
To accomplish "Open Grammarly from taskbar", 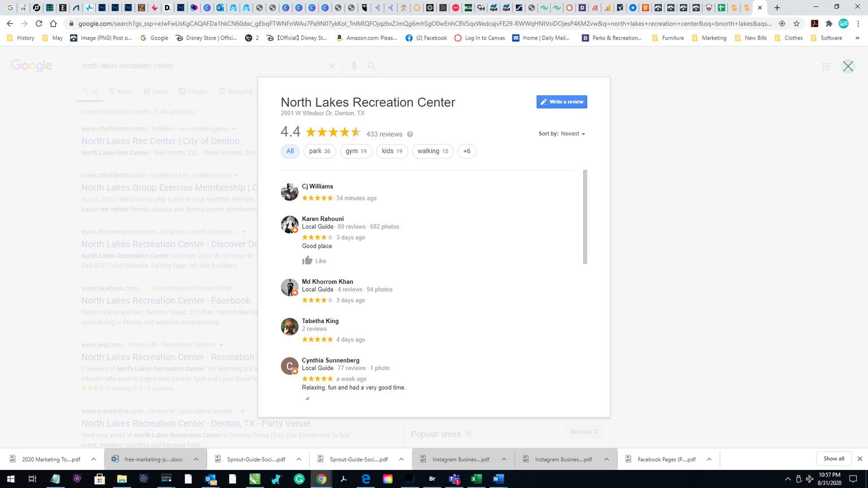I will [x=299, y=479].
